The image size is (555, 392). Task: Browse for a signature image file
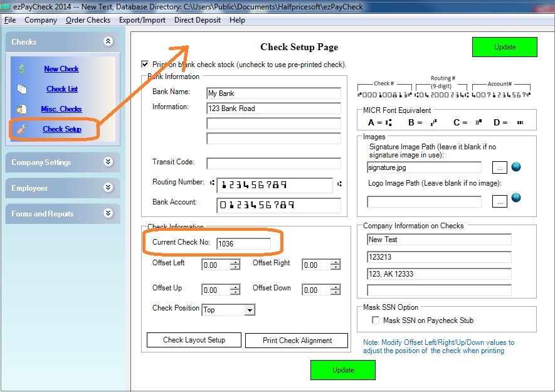click(x=499, y=167)
